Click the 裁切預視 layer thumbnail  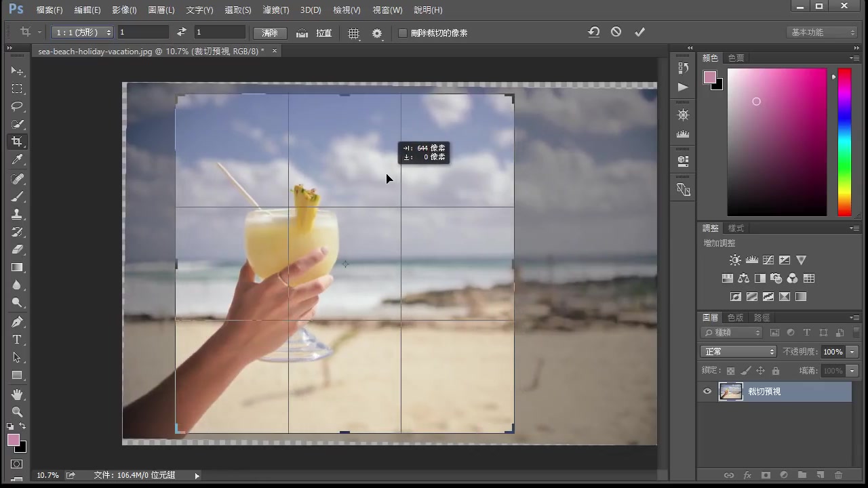731,391
